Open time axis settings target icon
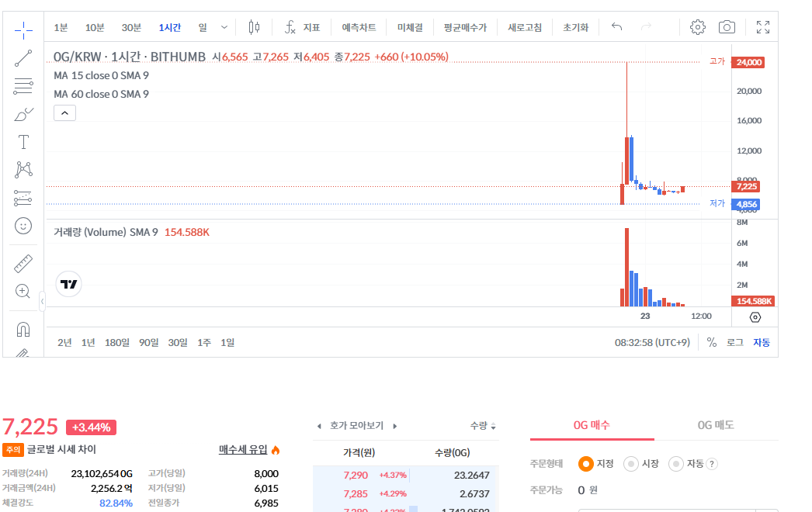The image size is (812, 512). pyautogui.click(x=755, y=317)
